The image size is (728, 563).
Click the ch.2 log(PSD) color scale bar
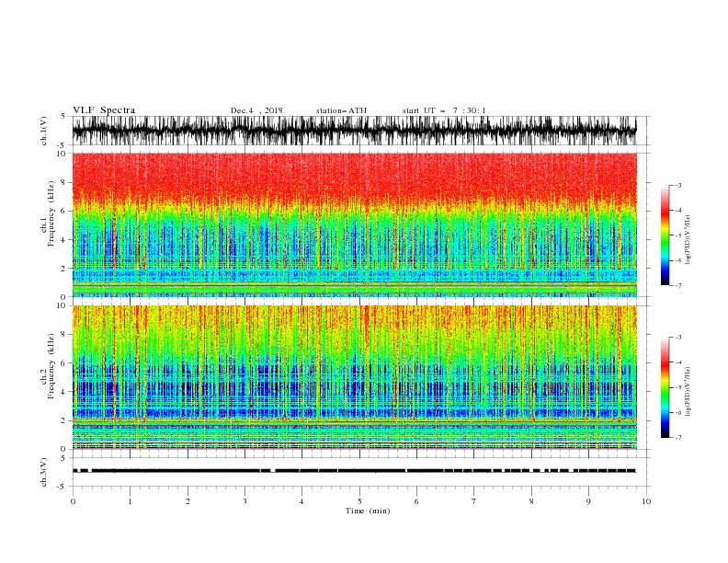pyautogui.click(x=665, y=387)
